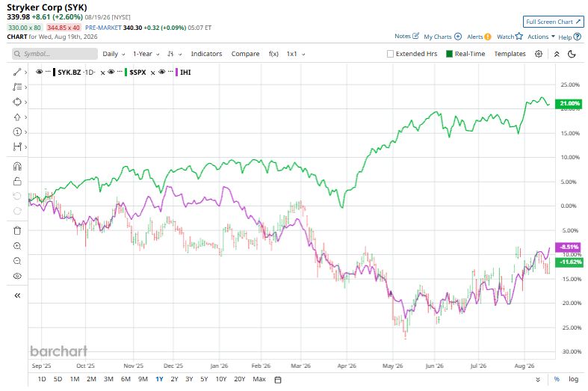Screen dimensions: 588x391
Task: Click the Notes edit icon
Action: point(415,36)
